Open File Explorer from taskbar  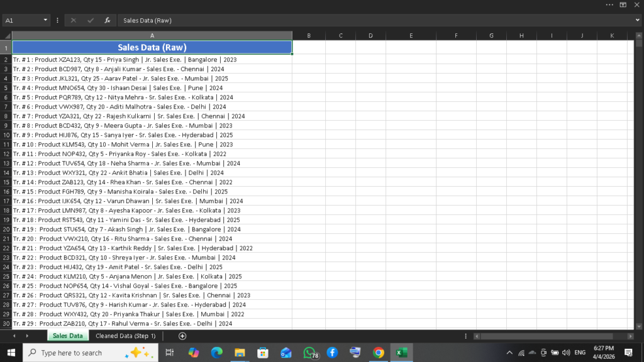click(x=240, y=353)
